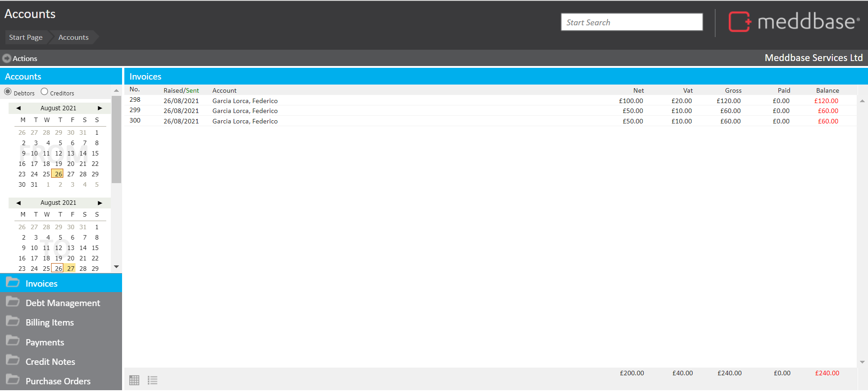Viewport: 868px width, 392px height.
Task: Open the Credit Notes folder
Action: click(x=50, y=362)
